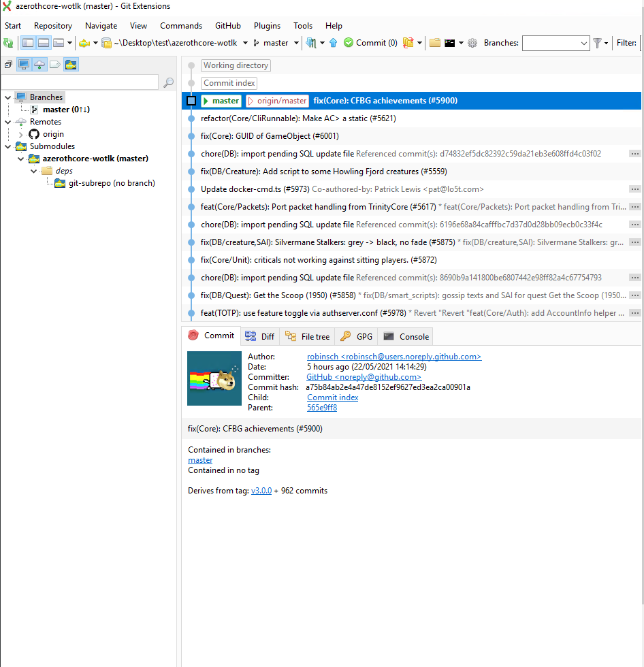Click the funnel filter icon
Screen dimensions: 644x667
597,42
